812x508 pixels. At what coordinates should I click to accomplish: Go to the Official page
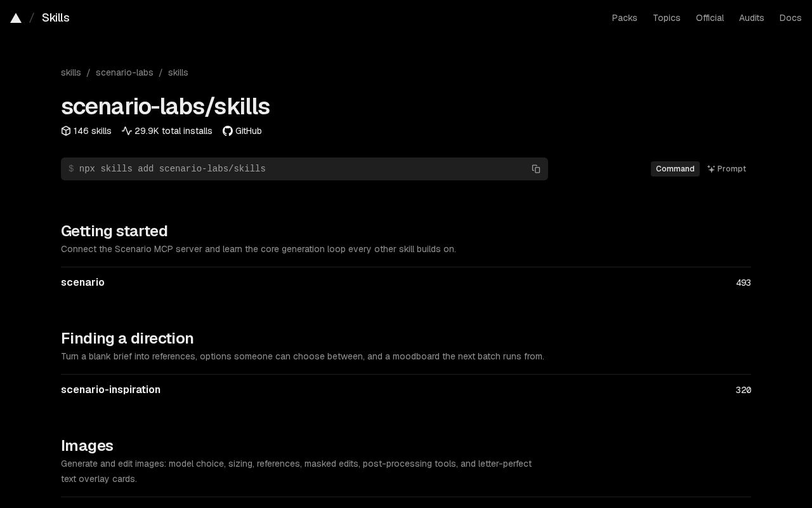(710, 18)
